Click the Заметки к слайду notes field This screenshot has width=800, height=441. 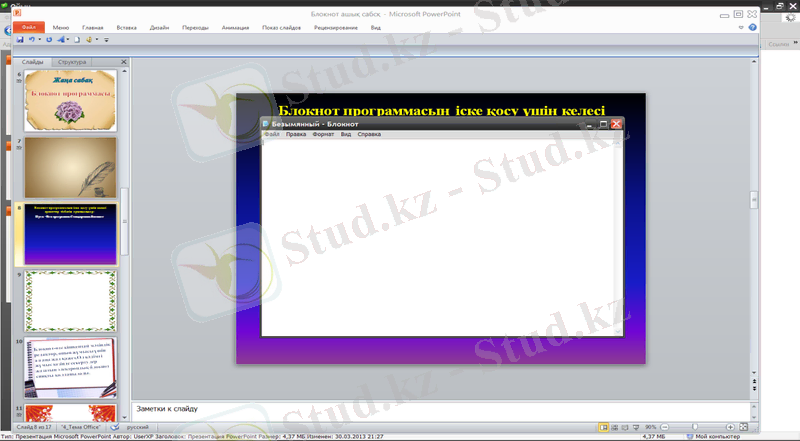pos(440,409)
